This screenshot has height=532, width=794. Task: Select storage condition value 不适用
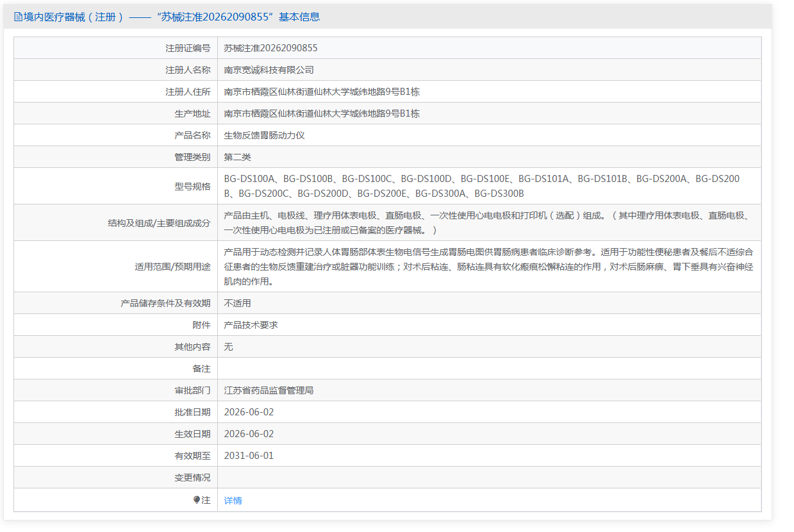point(238,303)
